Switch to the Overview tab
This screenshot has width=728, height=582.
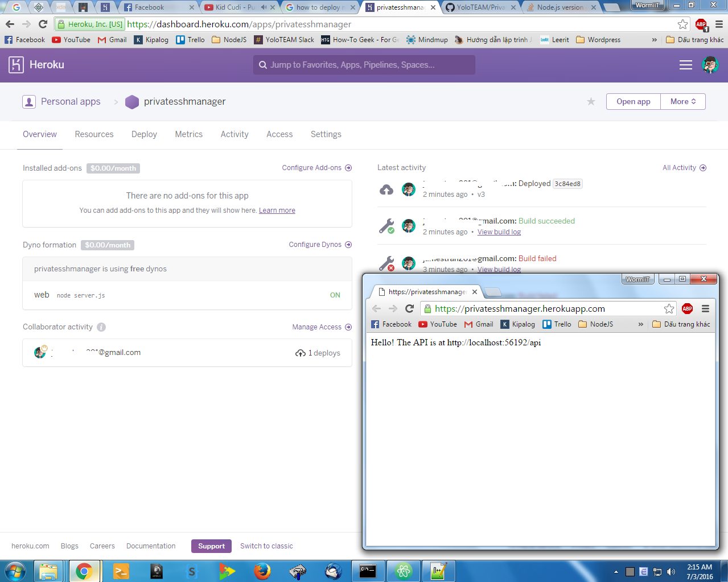point(40,134)
